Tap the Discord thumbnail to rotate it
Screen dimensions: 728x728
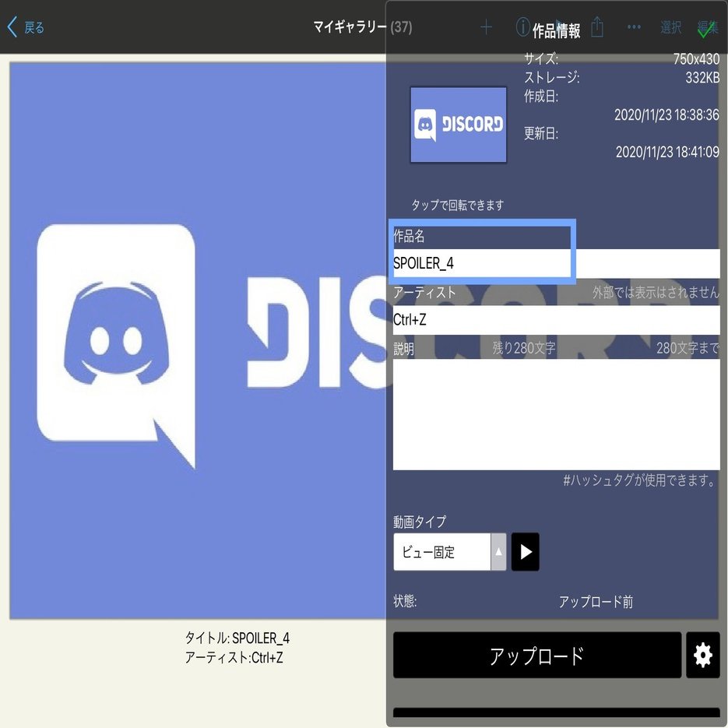pyautogui.click(x=458, y=125)
